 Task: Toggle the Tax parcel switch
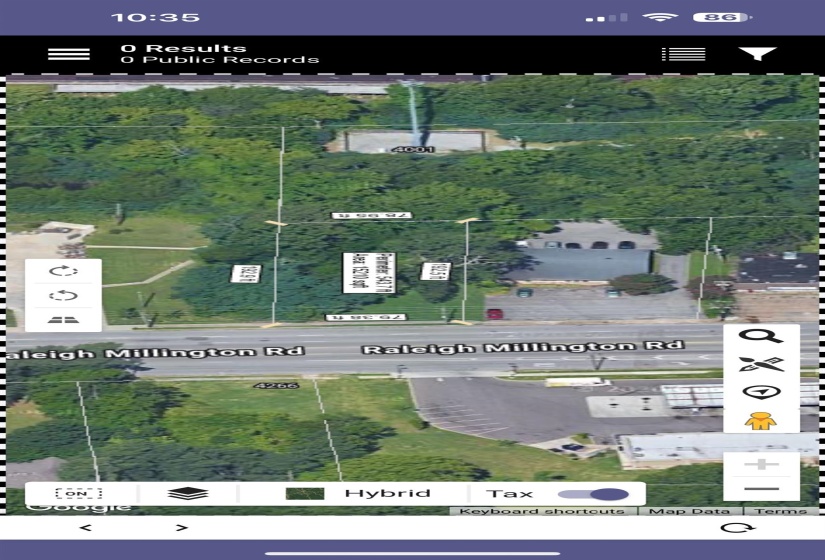click(593, 494)
